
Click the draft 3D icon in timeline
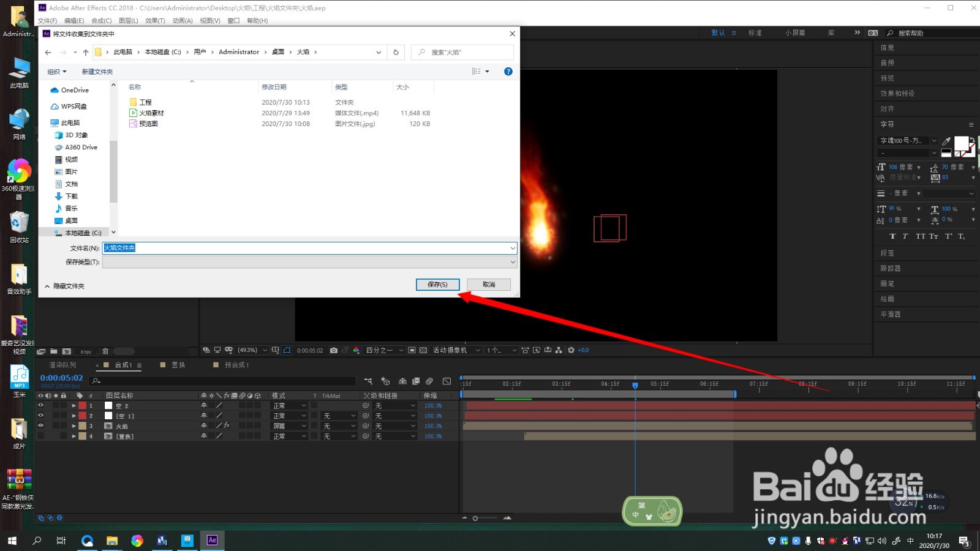coord(385,381)
